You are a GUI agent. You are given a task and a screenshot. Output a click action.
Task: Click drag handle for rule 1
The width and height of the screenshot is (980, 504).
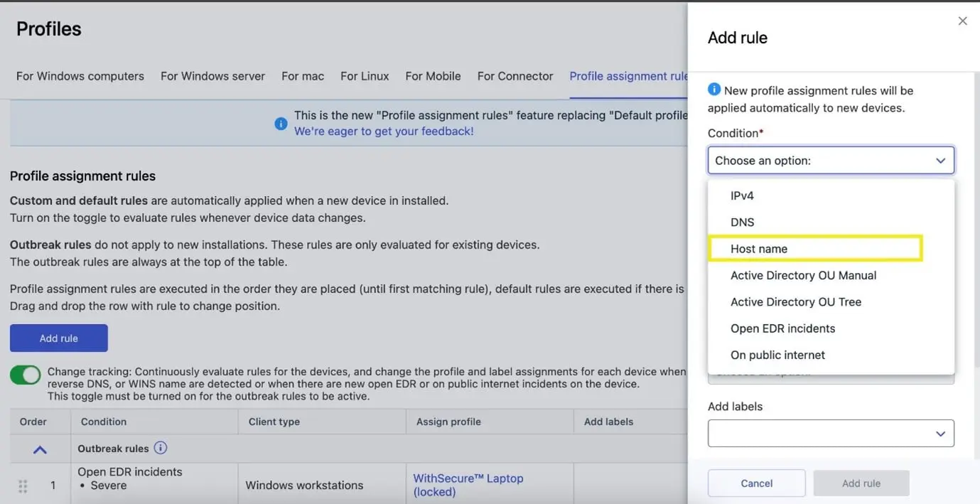click(x=23, y=486)
